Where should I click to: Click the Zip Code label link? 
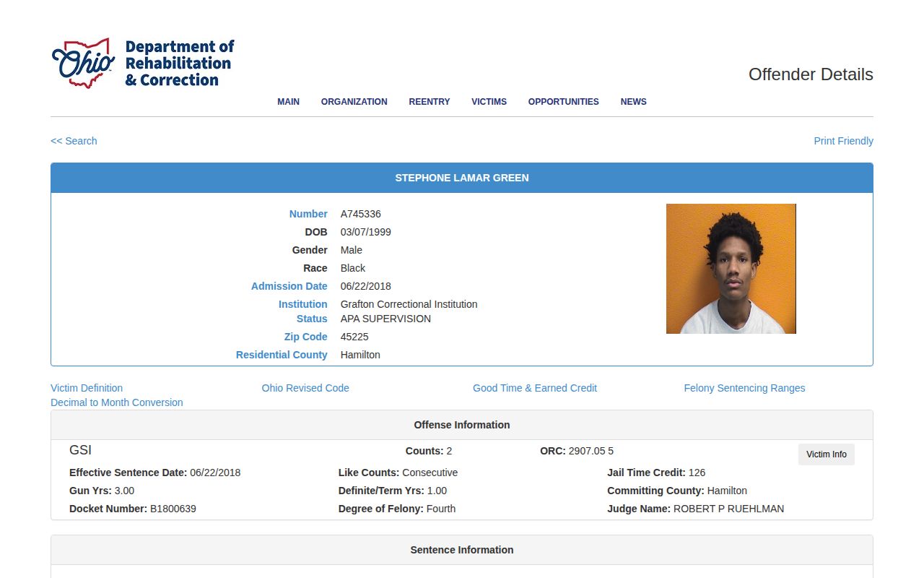coord(305,337)
